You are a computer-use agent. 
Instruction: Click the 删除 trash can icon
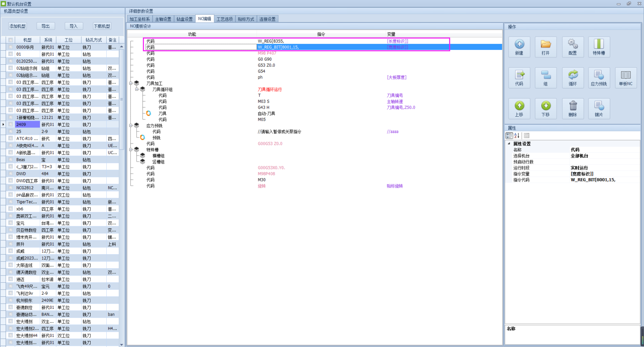(x=573, y=109)
